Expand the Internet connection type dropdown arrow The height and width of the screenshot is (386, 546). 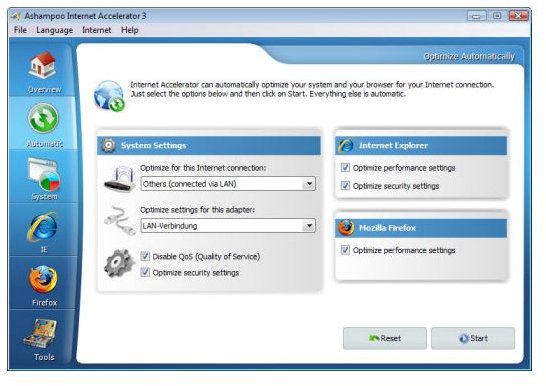[x=309, y=184]
